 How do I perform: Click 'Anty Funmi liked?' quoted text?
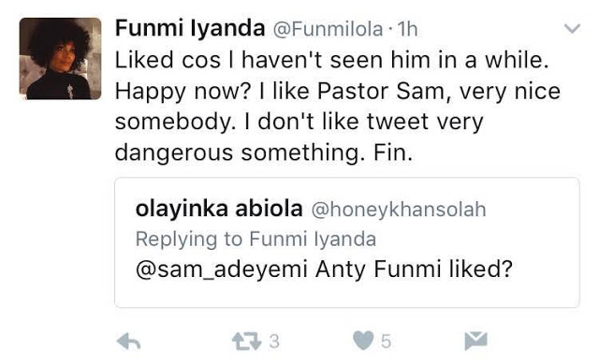414,269
